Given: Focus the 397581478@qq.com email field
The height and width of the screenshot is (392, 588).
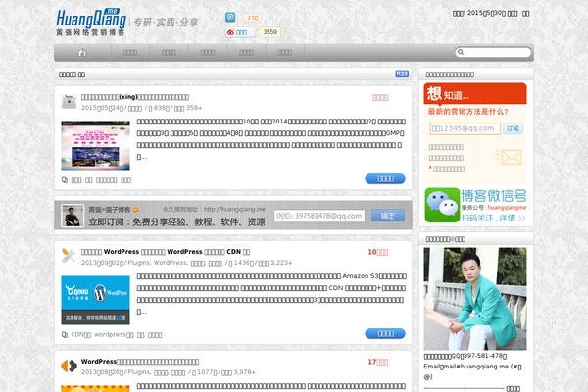Looking at the screenshot, I should coord(319,216).
